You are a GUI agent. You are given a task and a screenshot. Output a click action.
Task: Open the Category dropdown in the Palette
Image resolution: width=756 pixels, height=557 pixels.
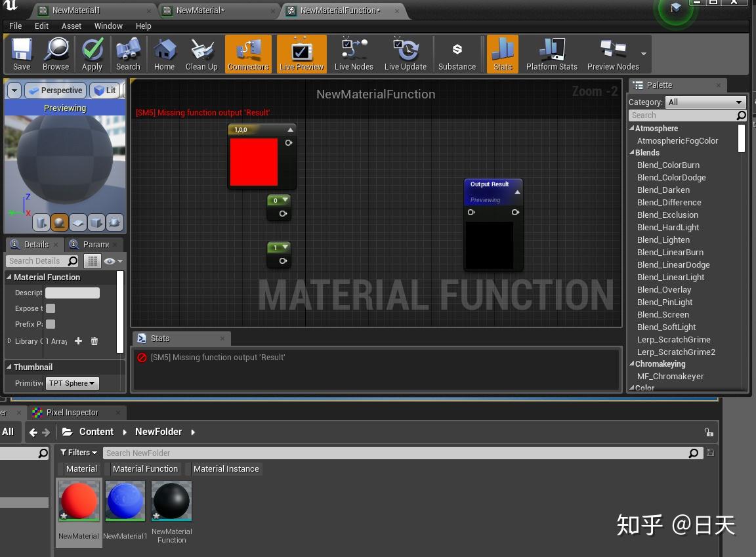tap(705, 102)
